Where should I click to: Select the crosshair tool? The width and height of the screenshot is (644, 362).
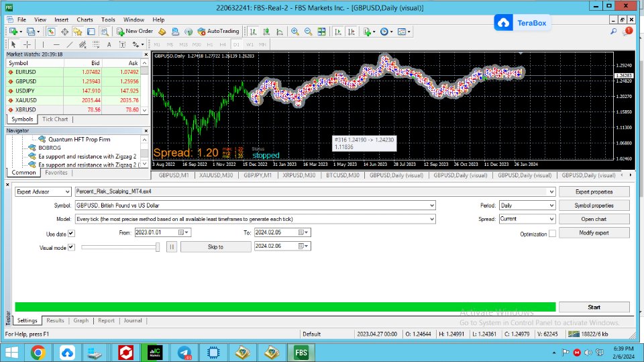27,44
